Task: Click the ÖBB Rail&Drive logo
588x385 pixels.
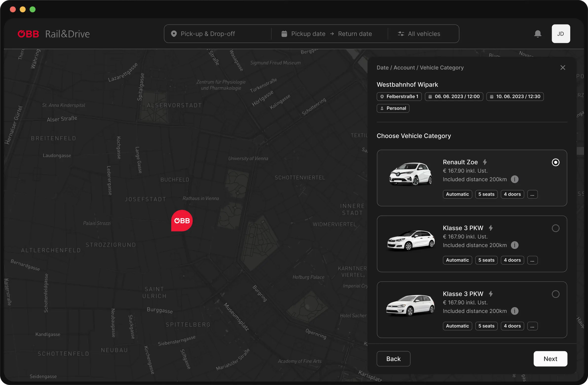Action: click(54, 34)
